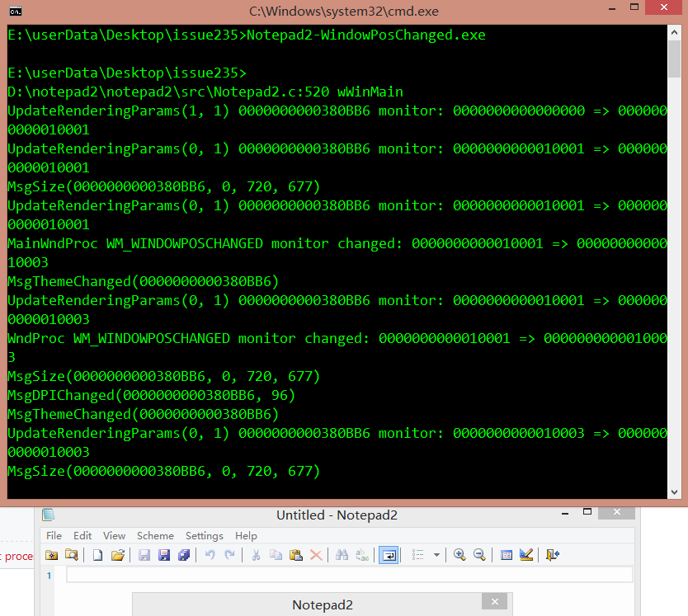Click the Notepad2 title bar app icon
This screenshot has width=688, height=616.
[x=48, y=515]
